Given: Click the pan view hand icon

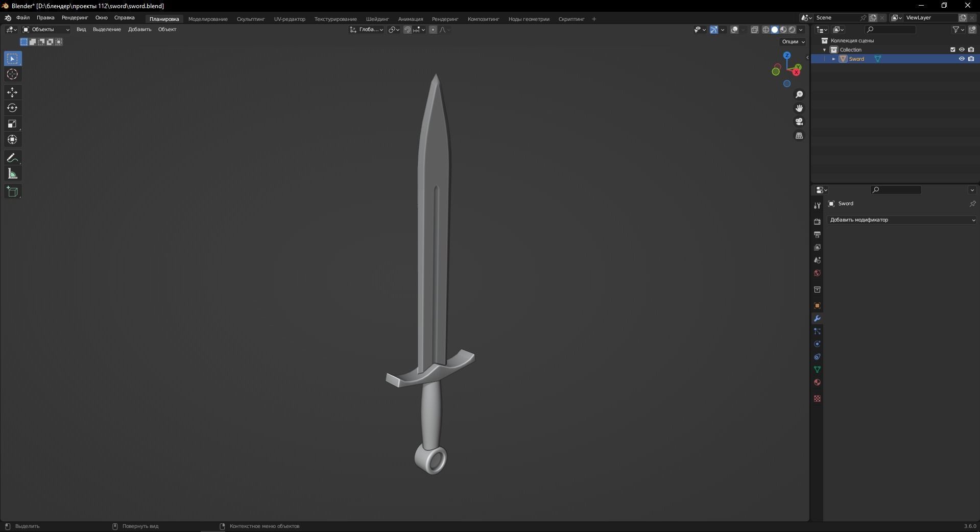Looking at the screenshot, I should [799, 108].
